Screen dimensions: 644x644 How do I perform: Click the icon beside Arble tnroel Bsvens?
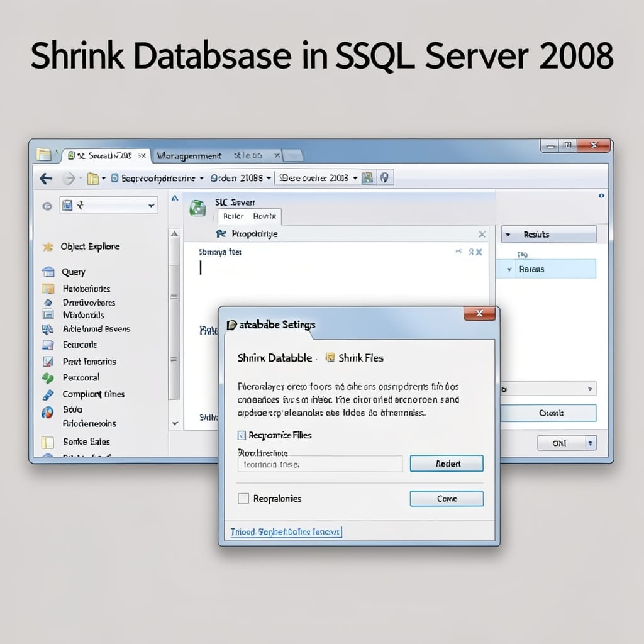click(x=48, y=329)
